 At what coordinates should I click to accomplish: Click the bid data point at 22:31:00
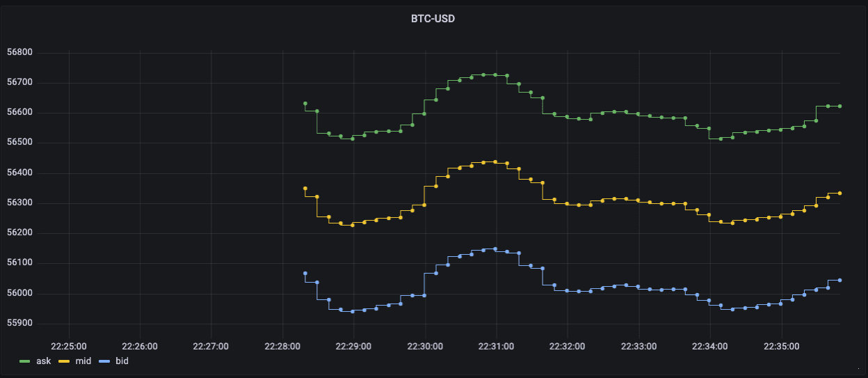[x=495, y=249]
